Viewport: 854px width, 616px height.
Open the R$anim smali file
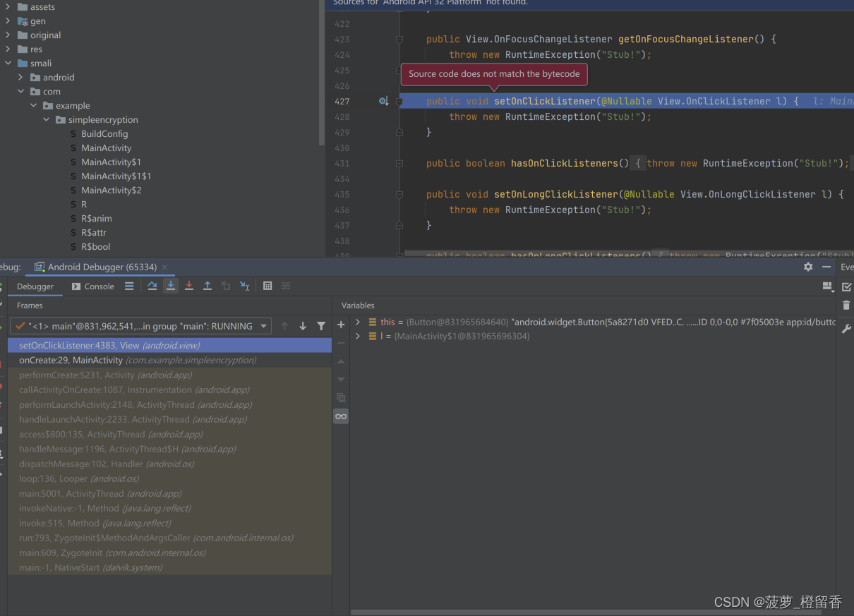[96, 219]
